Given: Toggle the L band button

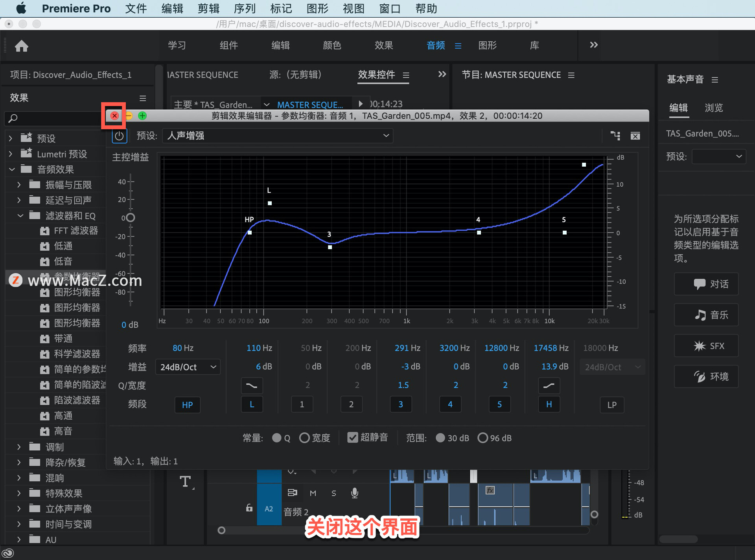Looking at the screenshot, I should pyautogui.click(x=252, y=404).
